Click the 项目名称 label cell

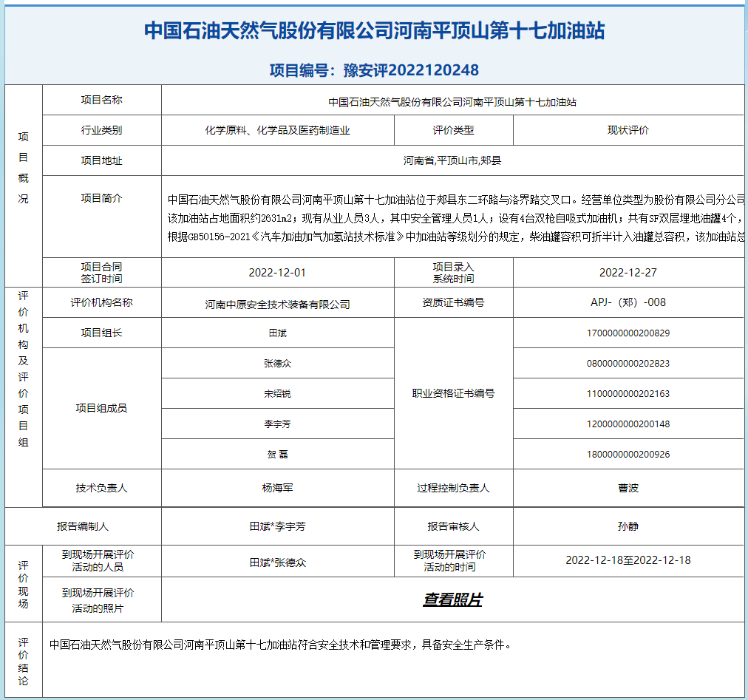point(101,100)
